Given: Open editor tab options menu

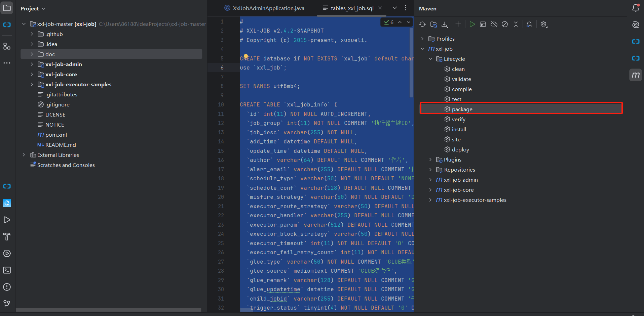Looking at the screenshot, I should click(x=406, y=8).
